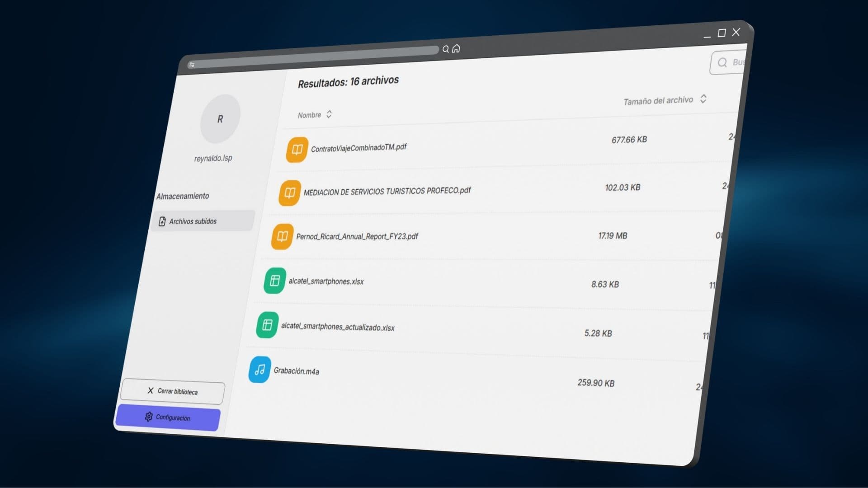This screenshot has width=868, height=488.
Task: Sort files by Nombre column arrows
Action: coord(329,114)
